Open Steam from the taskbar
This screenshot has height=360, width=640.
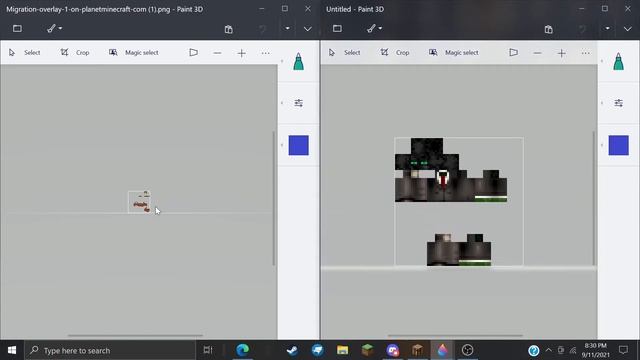292,350
